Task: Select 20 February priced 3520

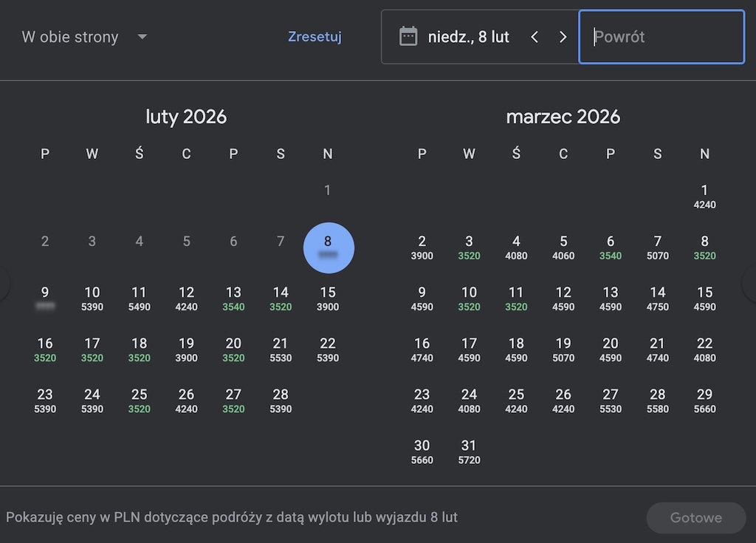Action: (233, 350)
